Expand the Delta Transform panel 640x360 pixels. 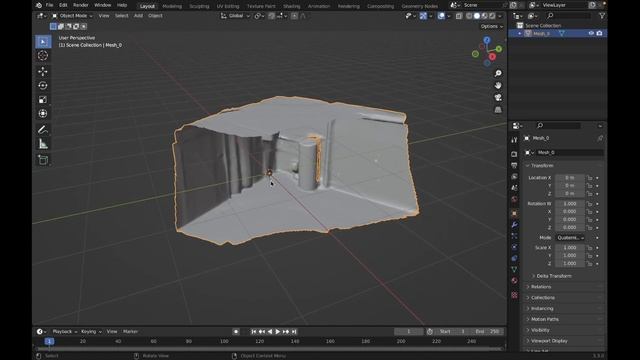tap(553, 276)
